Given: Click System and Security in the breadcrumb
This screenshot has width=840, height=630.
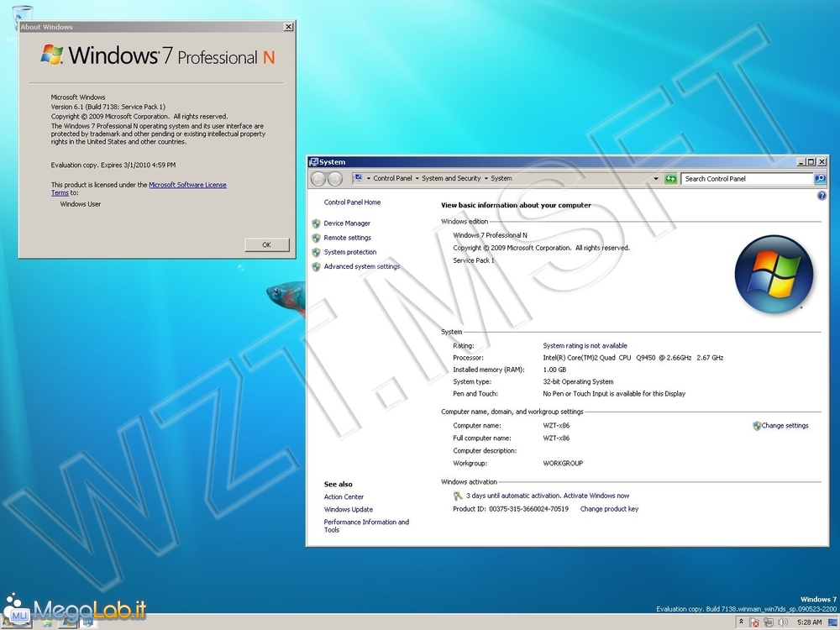Looking at the screenshot, I should [451, 178].
